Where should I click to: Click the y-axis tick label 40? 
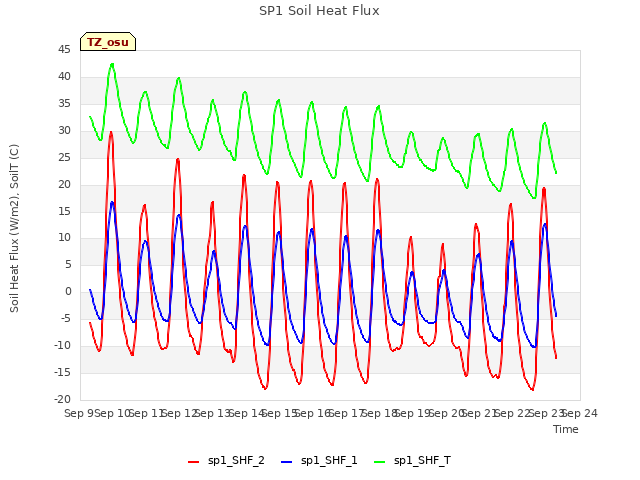coord(64,77)
